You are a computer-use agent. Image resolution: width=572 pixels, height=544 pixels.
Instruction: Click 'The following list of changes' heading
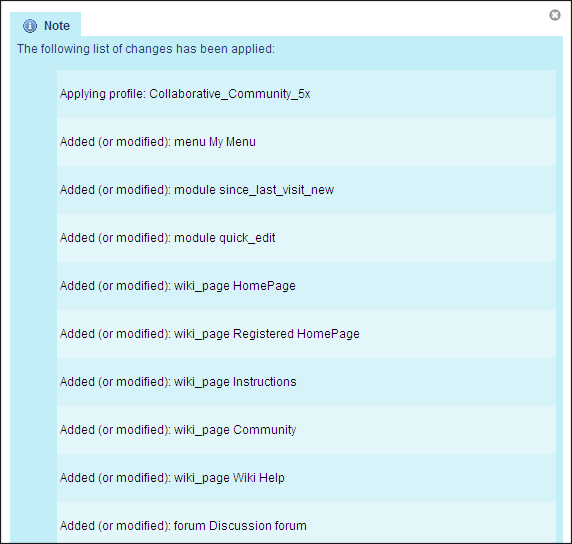click(x=146, y=49)
